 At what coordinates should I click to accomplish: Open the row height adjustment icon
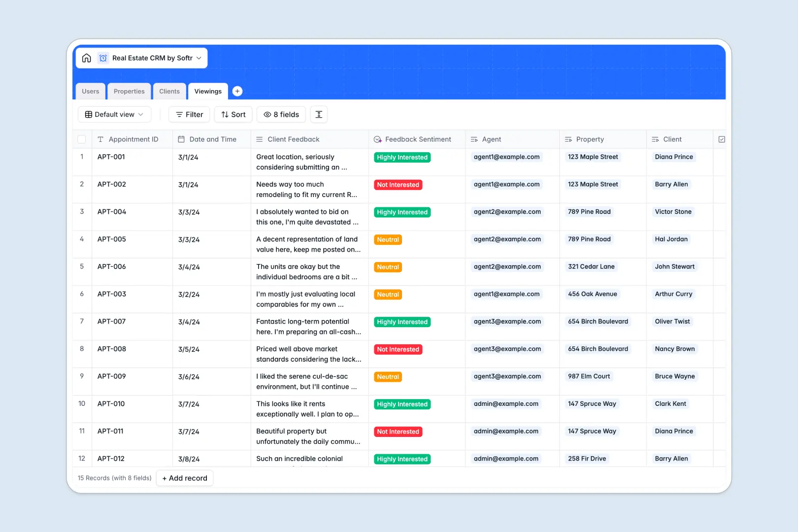[x=319, y=114]
